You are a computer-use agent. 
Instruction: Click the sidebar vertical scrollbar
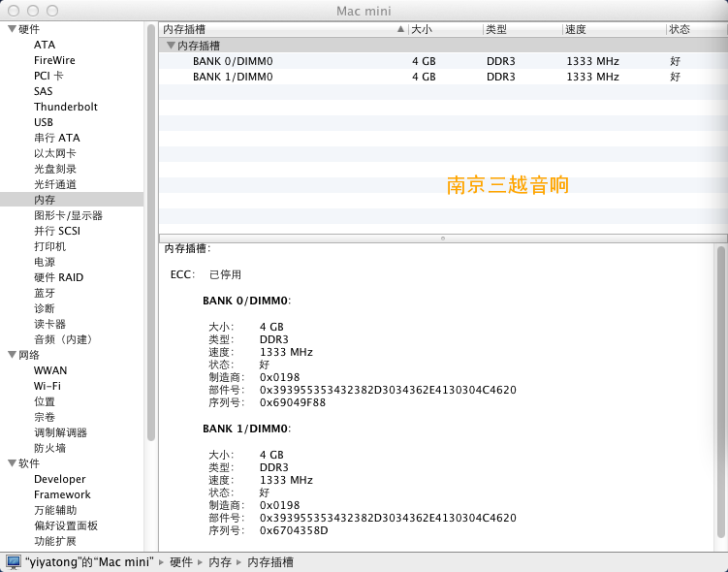[151, 232]
